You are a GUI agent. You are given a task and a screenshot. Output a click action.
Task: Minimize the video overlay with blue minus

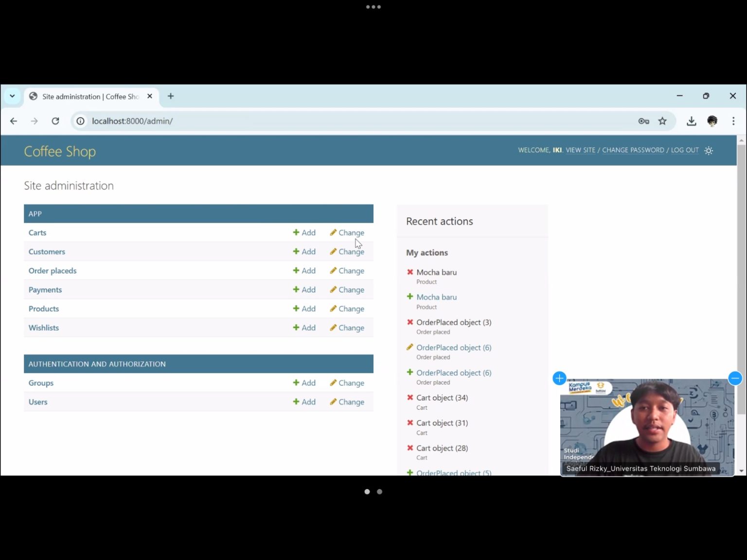pos(735,378)
